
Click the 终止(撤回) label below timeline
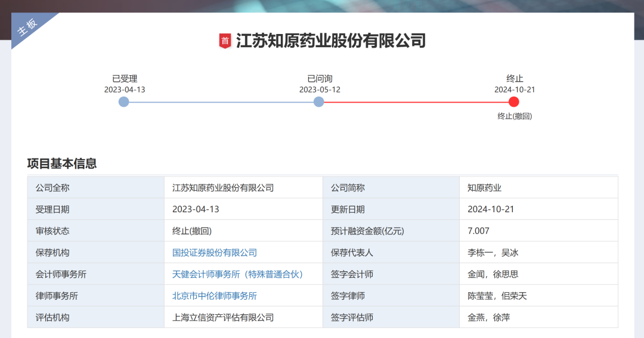click(515, 116)
